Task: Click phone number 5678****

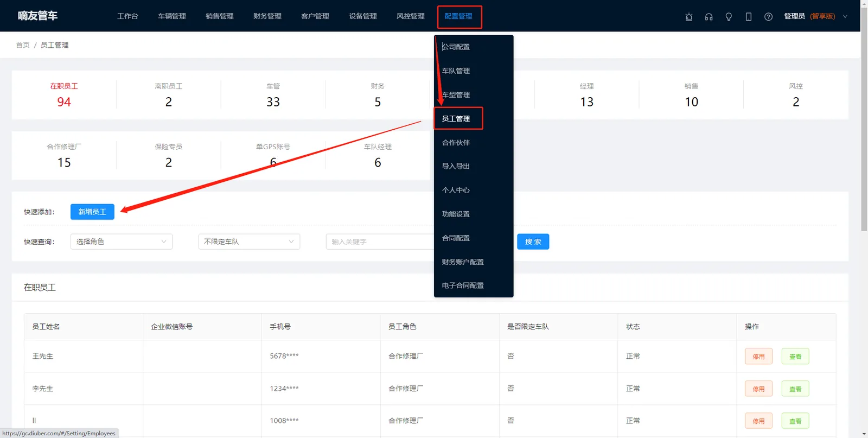Action: coord(284,356)
